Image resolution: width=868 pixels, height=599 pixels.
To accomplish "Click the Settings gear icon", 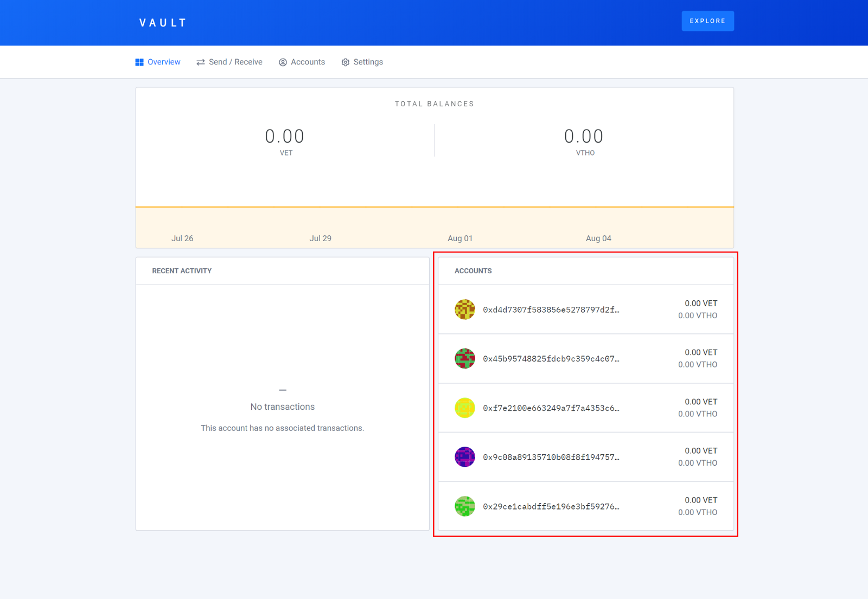I will click(346, 62).
